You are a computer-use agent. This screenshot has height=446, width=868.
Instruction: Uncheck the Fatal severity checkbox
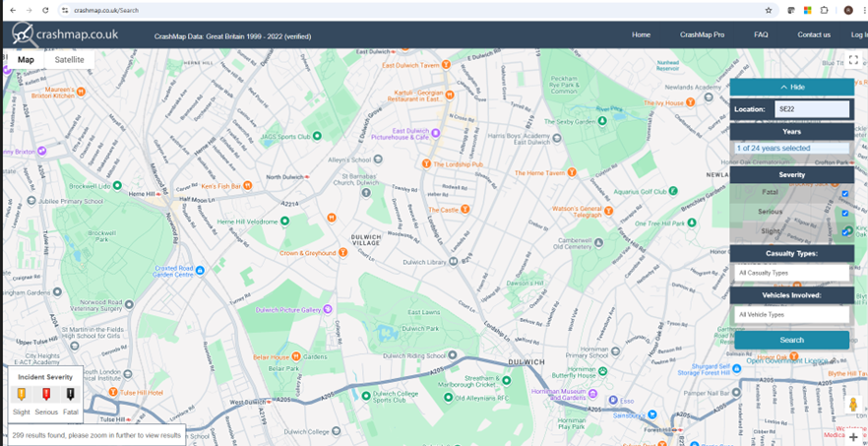844,194
